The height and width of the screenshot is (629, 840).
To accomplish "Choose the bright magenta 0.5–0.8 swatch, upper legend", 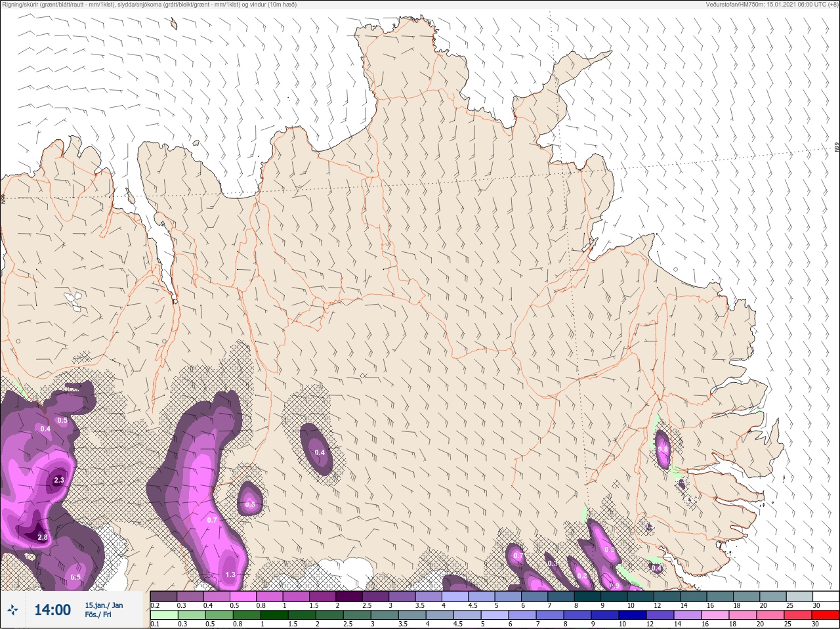I will point(243,597).
